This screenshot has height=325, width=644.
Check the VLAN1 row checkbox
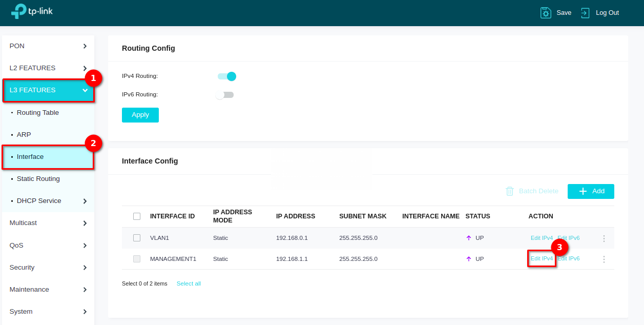137,238
